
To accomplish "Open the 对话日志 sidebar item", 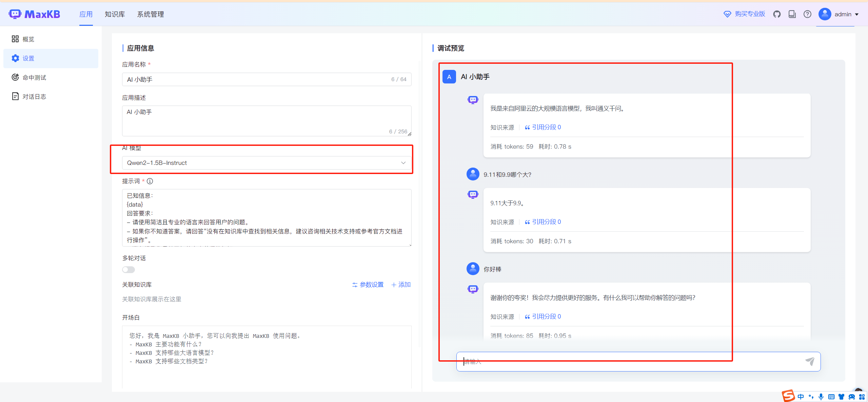I will [34, 96].
